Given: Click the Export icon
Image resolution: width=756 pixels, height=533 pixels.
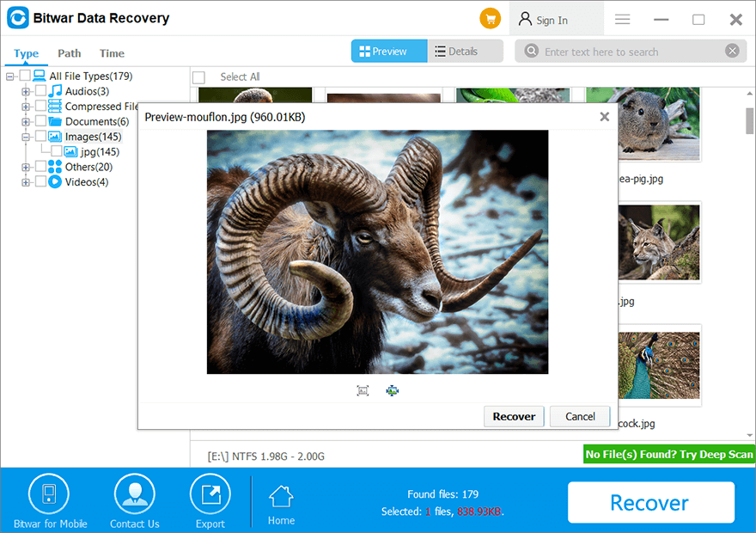Looking at the screenshot, I should coord(210,495).
